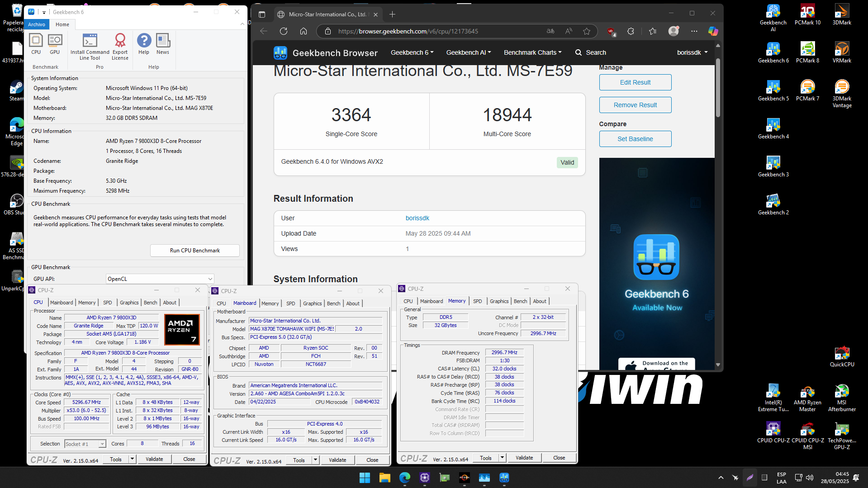
Task: Open File Explorer from taskbar
Action: tap(384, 478)
